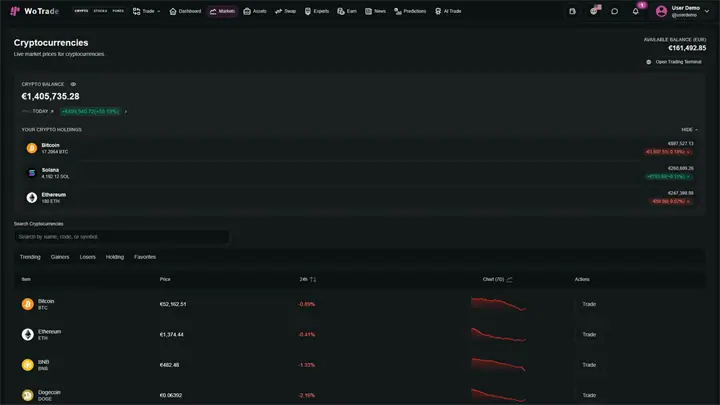This screenshot has height=405, width=720.
Task: Switch market mode to Stocks
Action: point(100,11)
